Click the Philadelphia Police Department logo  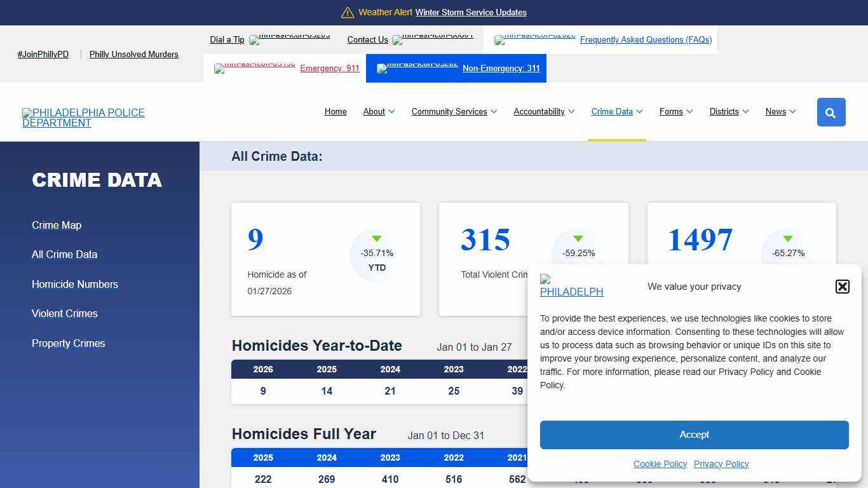pos(83,118)
